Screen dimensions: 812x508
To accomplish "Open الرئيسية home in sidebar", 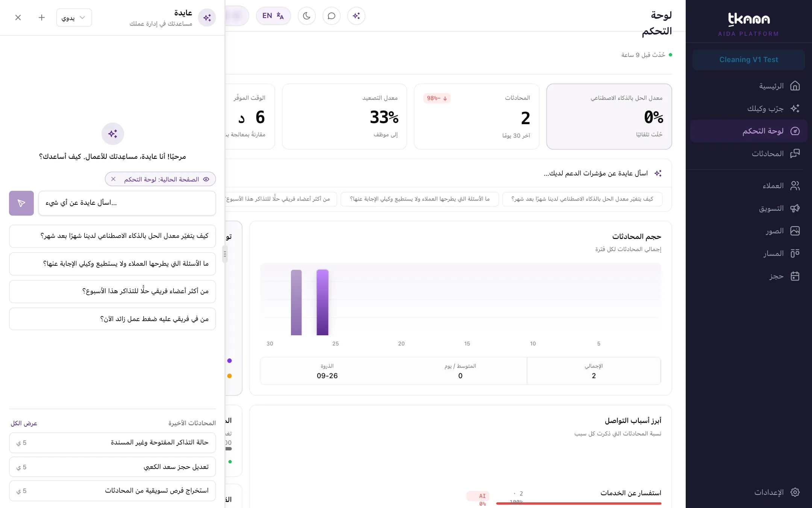I will pos(748,86).
